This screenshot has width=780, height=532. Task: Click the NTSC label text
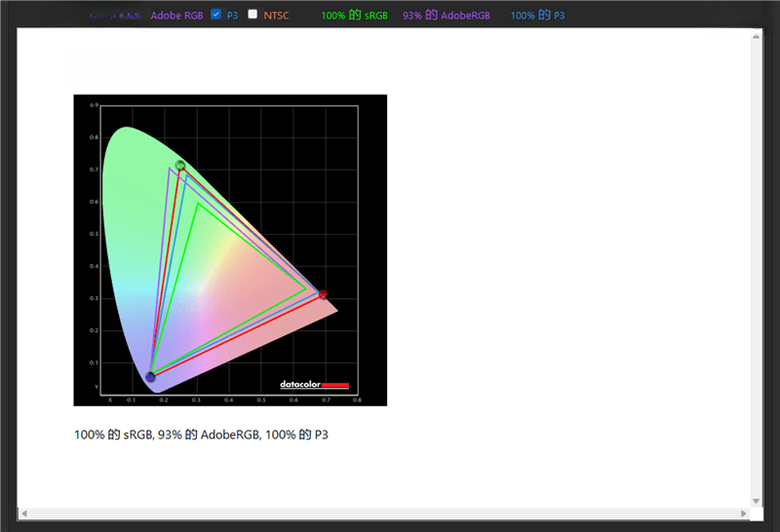click(276, 16)
